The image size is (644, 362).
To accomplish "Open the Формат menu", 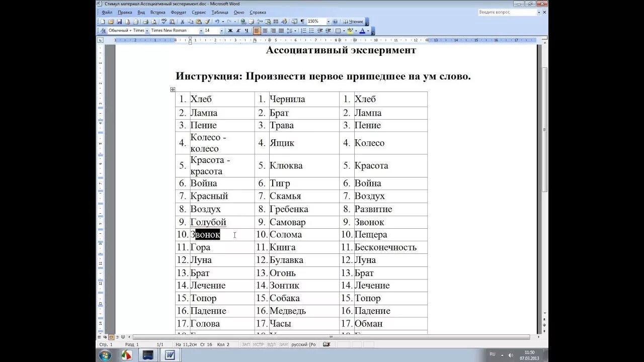I will click(179, 12).
